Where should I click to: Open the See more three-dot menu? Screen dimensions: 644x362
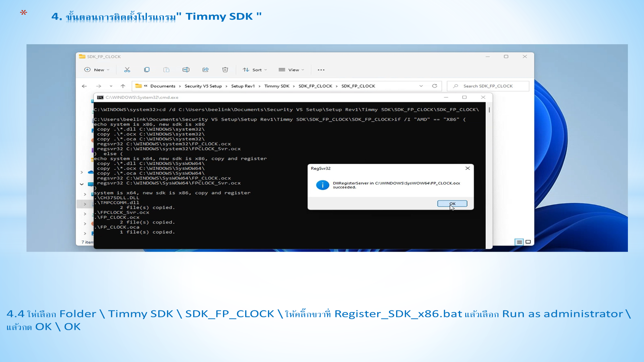click(321, 70)
